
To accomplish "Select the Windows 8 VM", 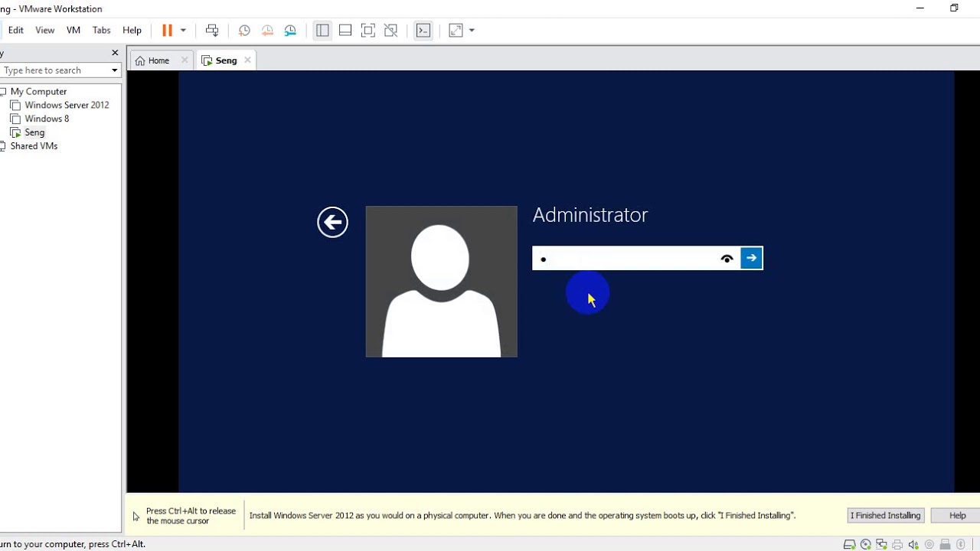I will pyautogui.click(x=47, y=119).
